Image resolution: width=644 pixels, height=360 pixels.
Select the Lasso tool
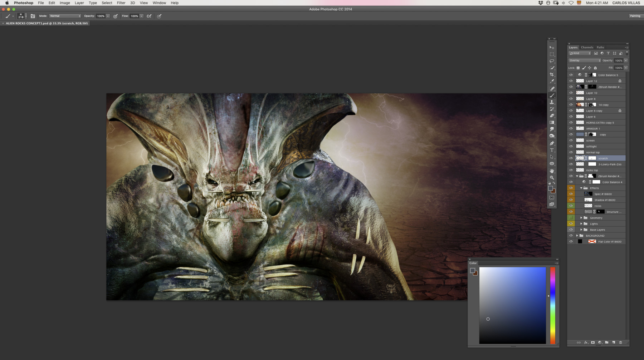[552, 61]
